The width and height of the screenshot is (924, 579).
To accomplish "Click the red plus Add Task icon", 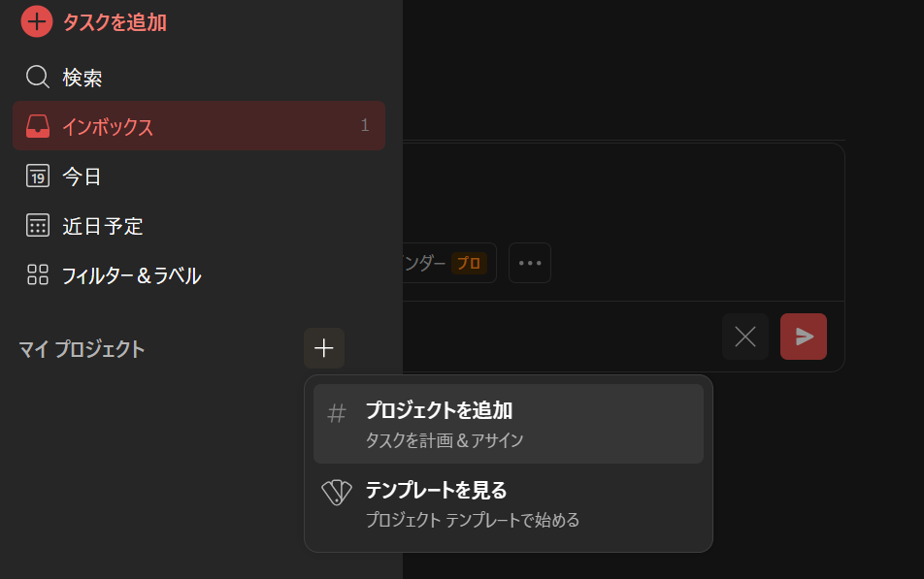I will (37, 21).
